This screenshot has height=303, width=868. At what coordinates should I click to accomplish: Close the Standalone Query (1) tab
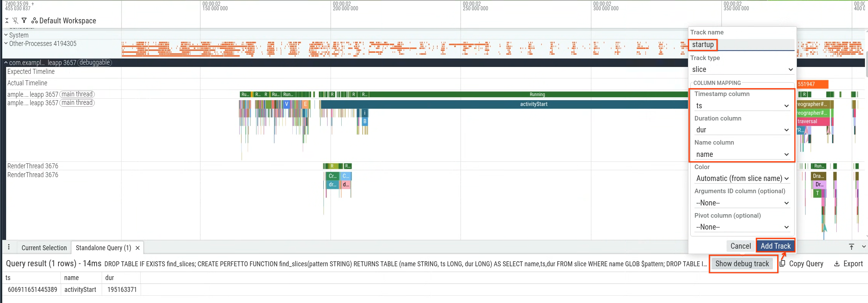[x=138, y=248]
